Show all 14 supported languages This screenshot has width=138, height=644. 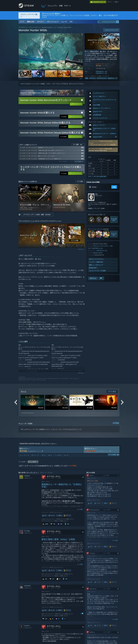pos(97,176)
